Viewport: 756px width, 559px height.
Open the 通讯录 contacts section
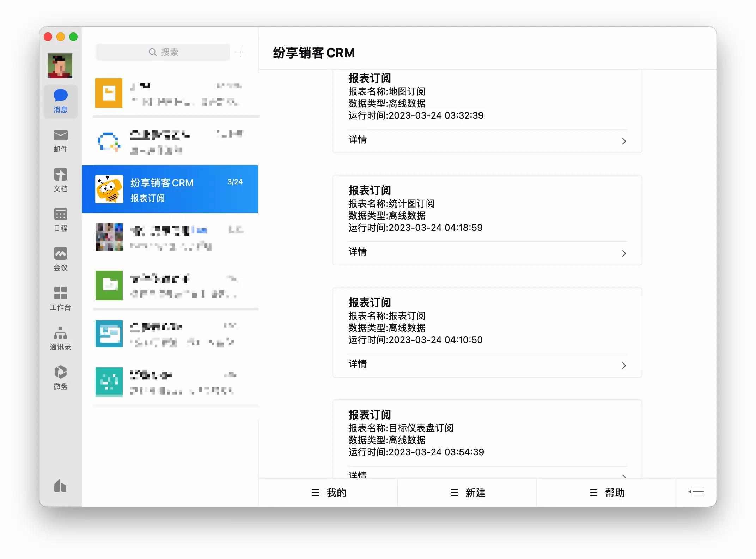pyautogui.click(x=60, y=338)
